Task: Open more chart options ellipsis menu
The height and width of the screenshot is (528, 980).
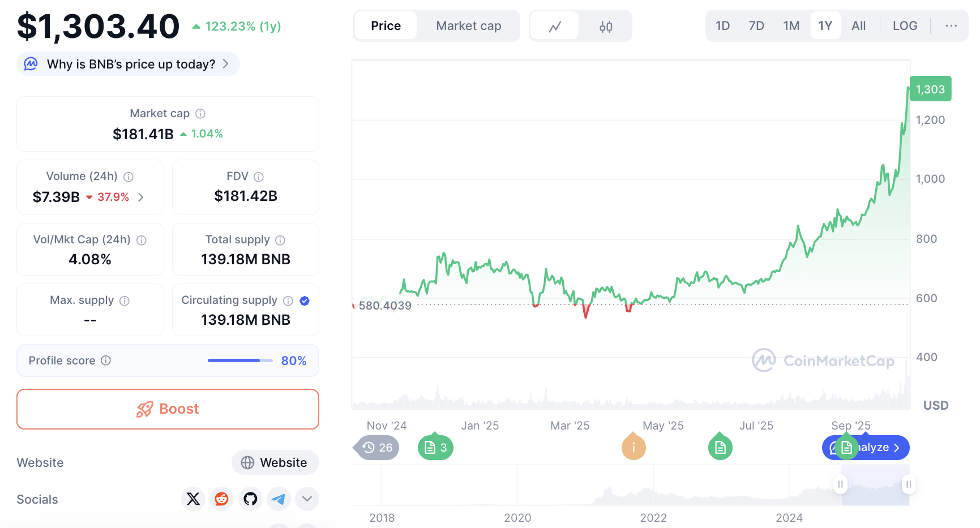Action: (x=951, y=26)
